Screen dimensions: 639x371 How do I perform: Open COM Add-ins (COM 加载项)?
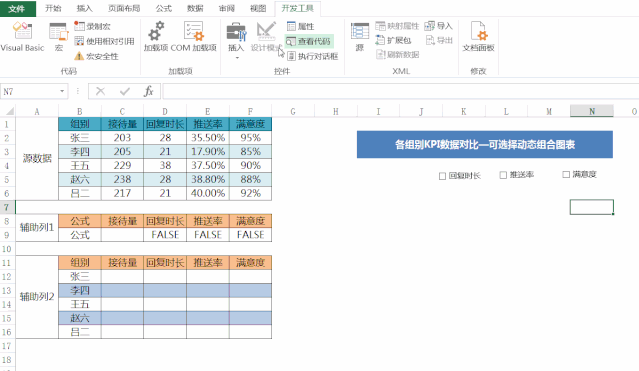pos(194,37)
